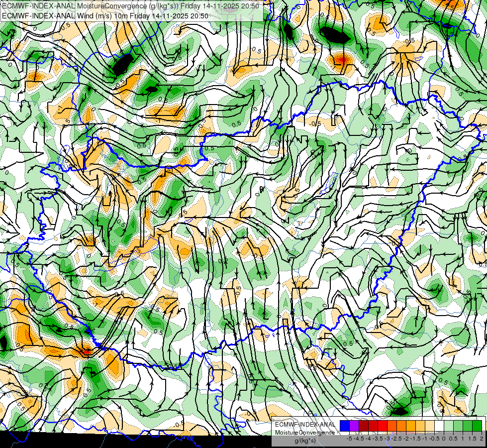Click the legend's ECMWF-INDEX-ANAL label
This screenshot has height=448, width=487.
[305, 425]
